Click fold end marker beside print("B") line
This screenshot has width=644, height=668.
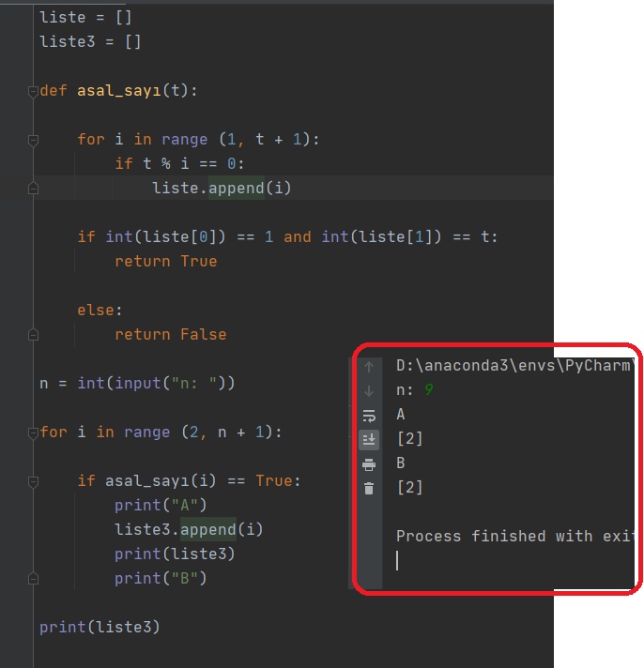pos(33,579)
